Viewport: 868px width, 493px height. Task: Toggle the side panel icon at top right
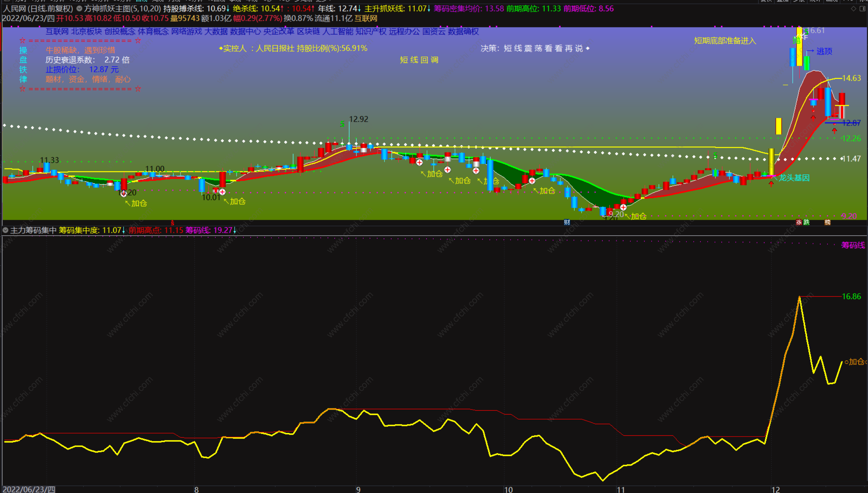pos(862,8)
